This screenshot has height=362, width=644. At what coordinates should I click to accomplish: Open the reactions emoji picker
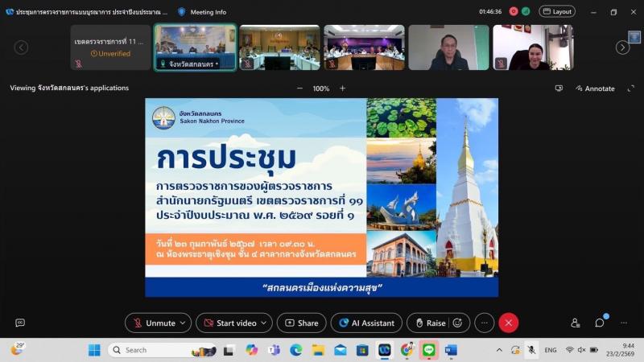point(458,323)
